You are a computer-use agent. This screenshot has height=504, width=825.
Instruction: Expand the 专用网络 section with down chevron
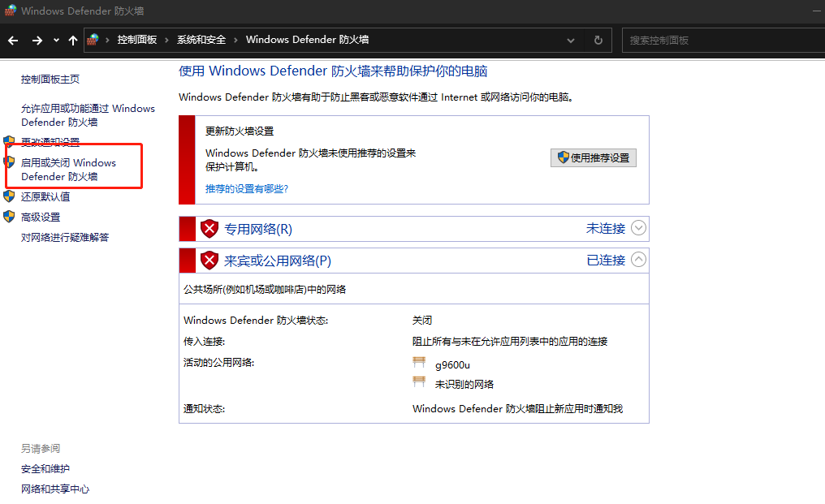pyautogui.click(x=638, y=228)
